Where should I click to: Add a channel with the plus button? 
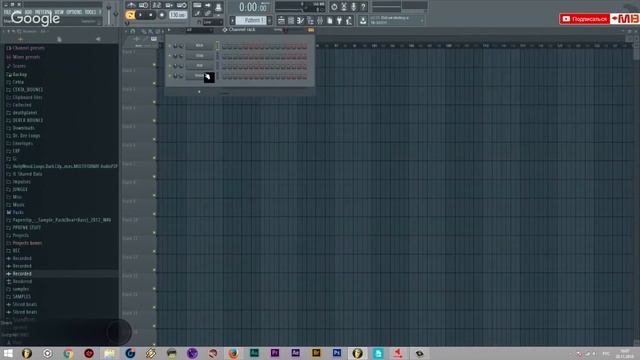click(x=199, y=92)
